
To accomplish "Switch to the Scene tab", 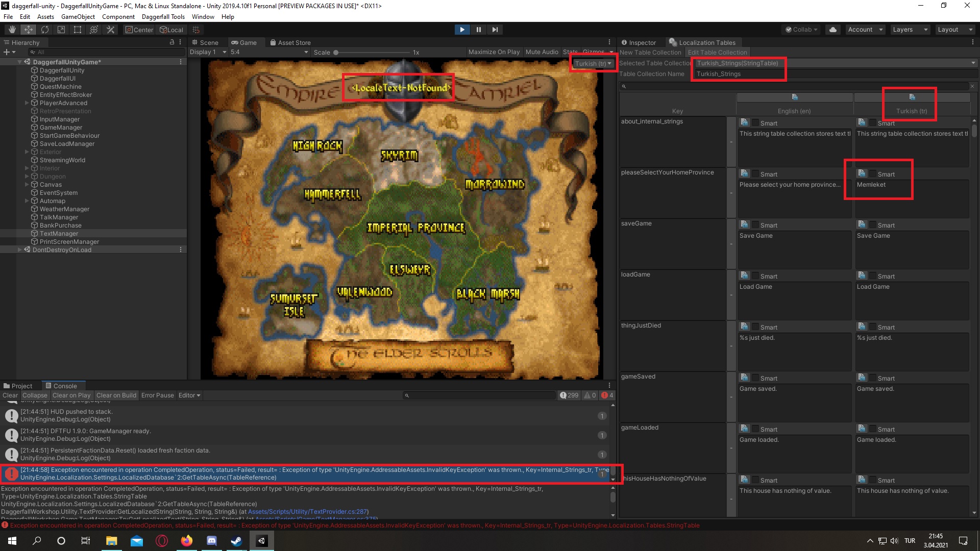I will [x=205, y=43].
